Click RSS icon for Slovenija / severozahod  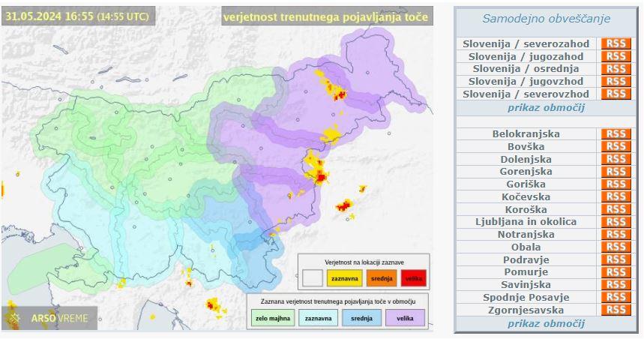[x=616, y=43]
